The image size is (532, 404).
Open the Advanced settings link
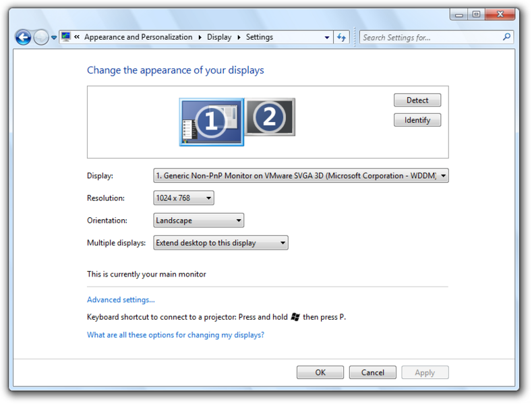[x=121, y=299]
